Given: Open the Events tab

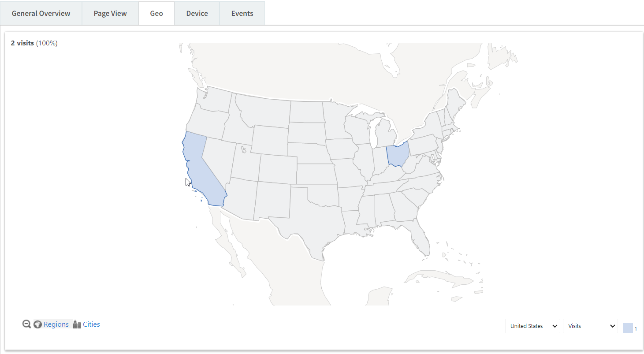Looking at the screenshot, I should 242,13.
